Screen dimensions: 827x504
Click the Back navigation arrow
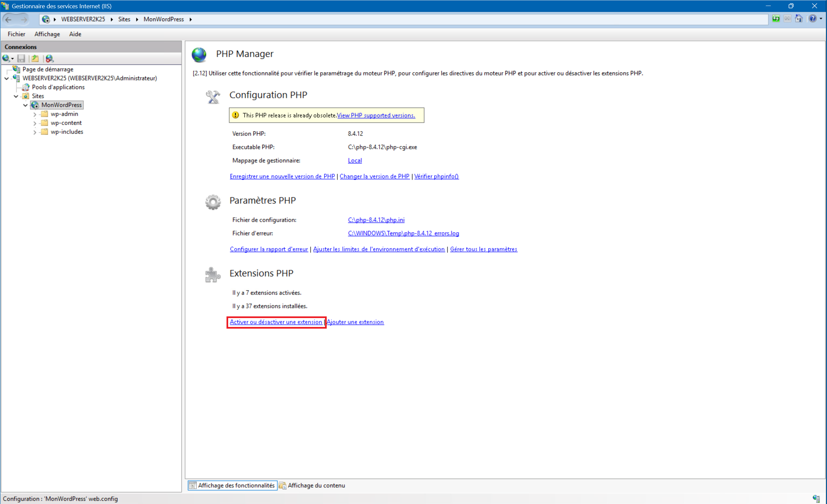9,19
